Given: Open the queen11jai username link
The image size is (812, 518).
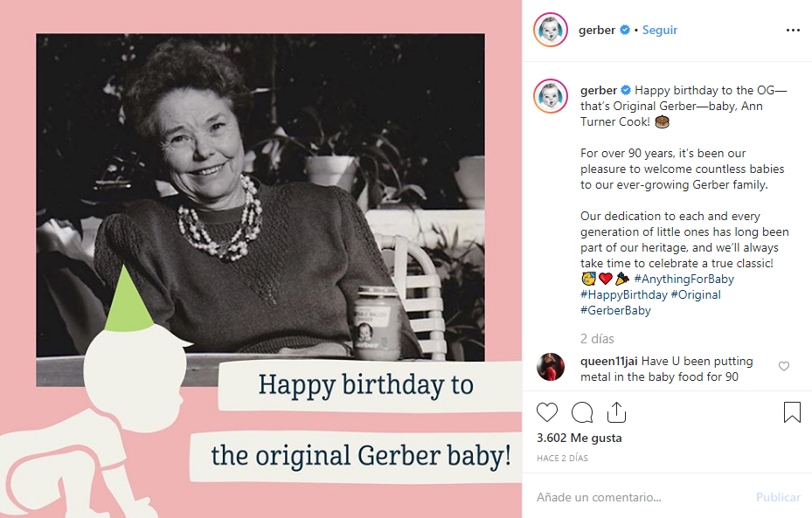Looking at the screenshot, I should tap(609, 361).
